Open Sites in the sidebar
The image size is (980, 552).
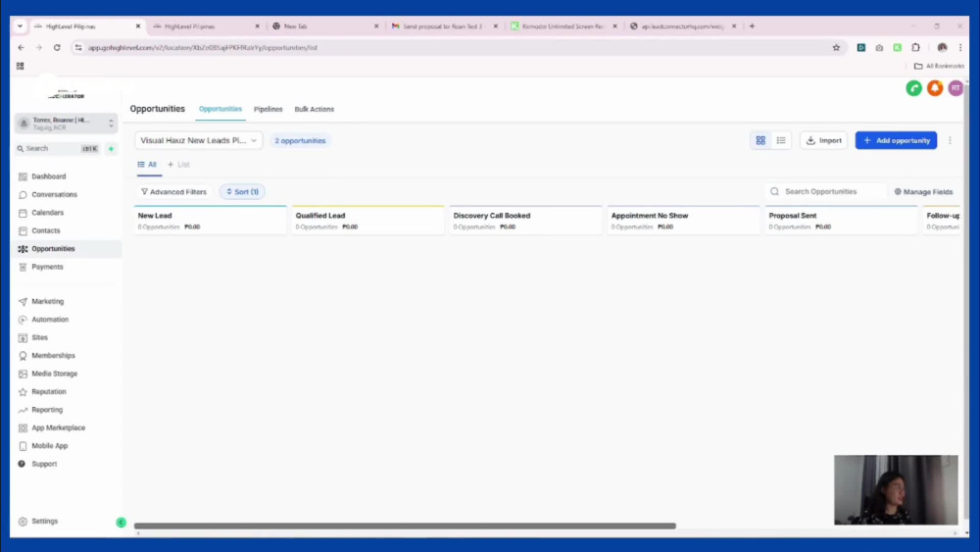(39, 337)
